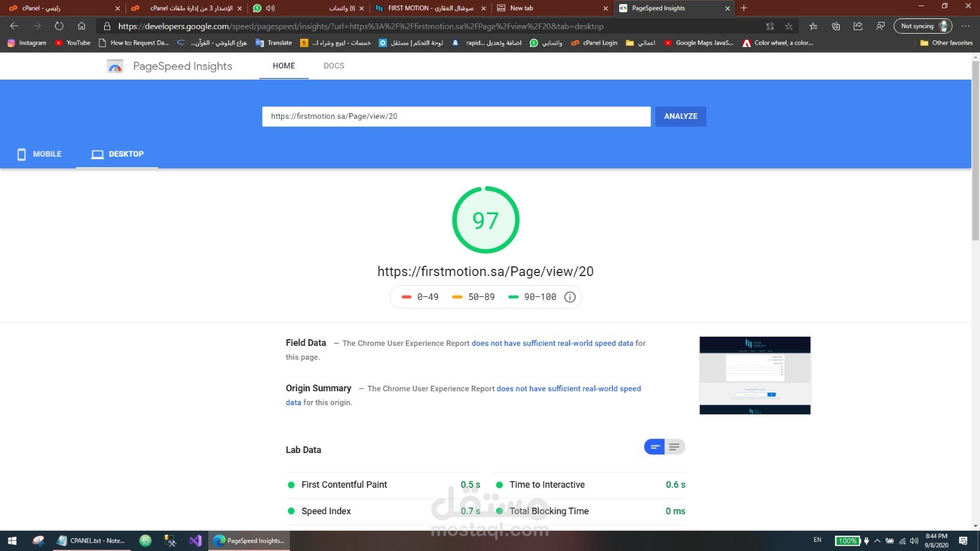The image size is (980, 551).
Task: Click the 97 performance score gauge
Action: 486,220
